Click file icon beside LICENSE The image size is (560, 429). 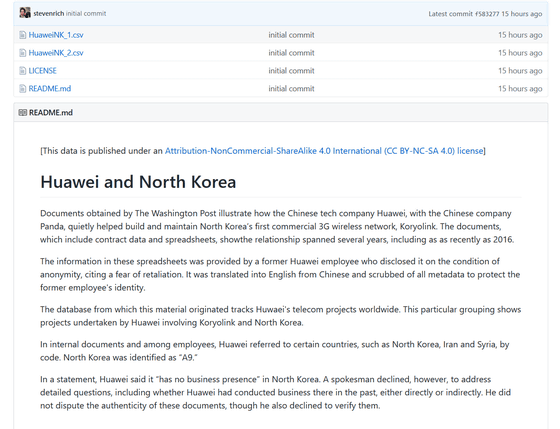click(x=22, y=71)
